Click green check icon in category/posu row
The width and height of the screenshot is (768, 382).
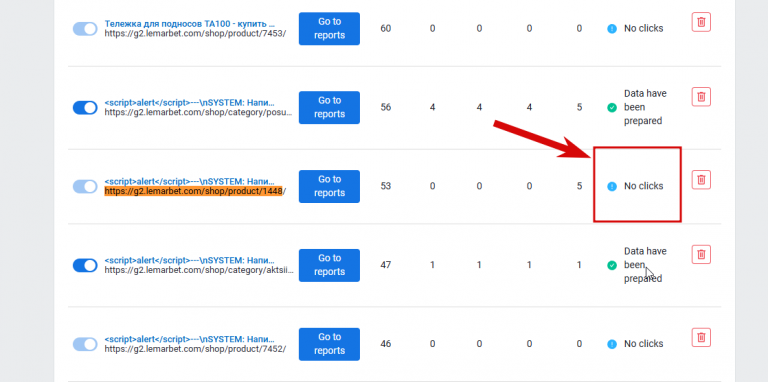pos(612,108)
